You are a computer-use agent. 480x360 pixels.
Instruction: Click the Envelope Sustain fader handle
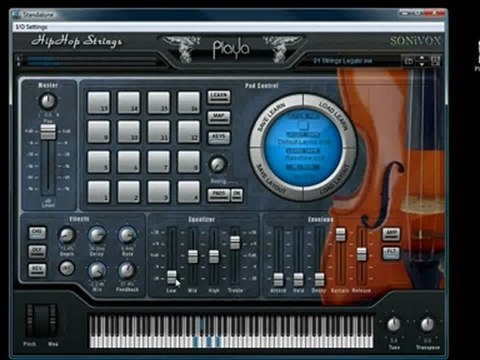point(340,234)
